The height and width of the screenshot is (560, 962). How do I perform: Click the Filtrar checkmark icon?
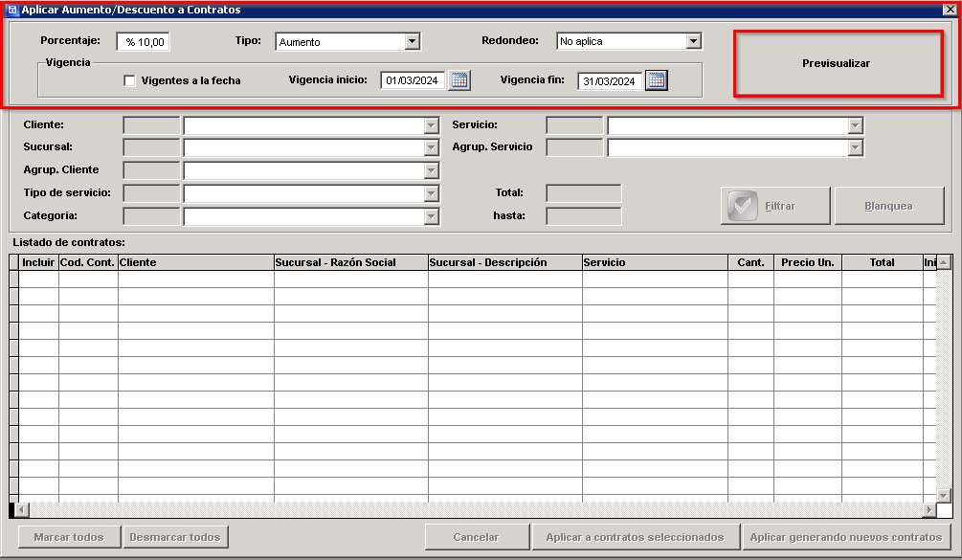tap(743, 206)
